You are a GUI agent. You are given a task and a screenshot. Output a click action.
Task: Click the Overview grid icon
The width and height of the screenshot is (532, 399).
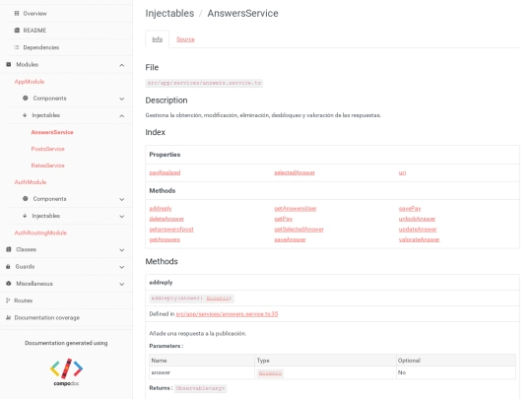[17, 13]
